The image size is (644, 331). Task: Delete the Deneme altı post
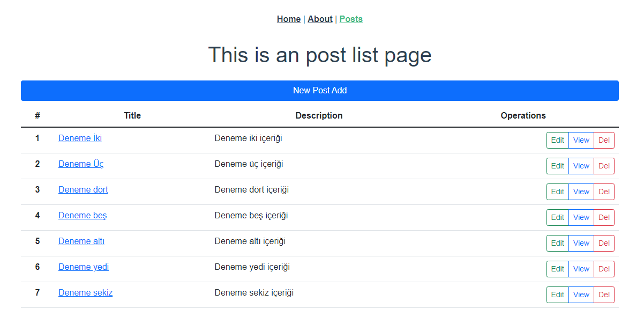[604, 243]
